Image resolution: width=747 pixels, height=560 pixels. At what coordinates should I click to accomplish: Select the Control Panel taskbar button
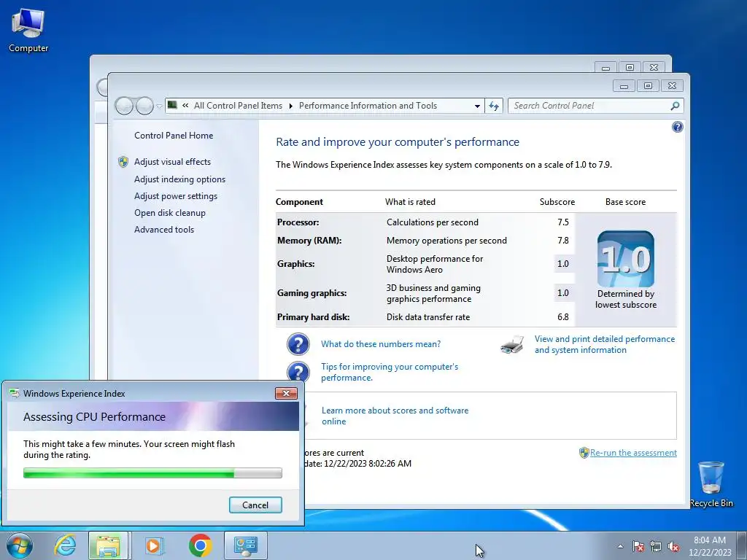(x=245, y=545)
